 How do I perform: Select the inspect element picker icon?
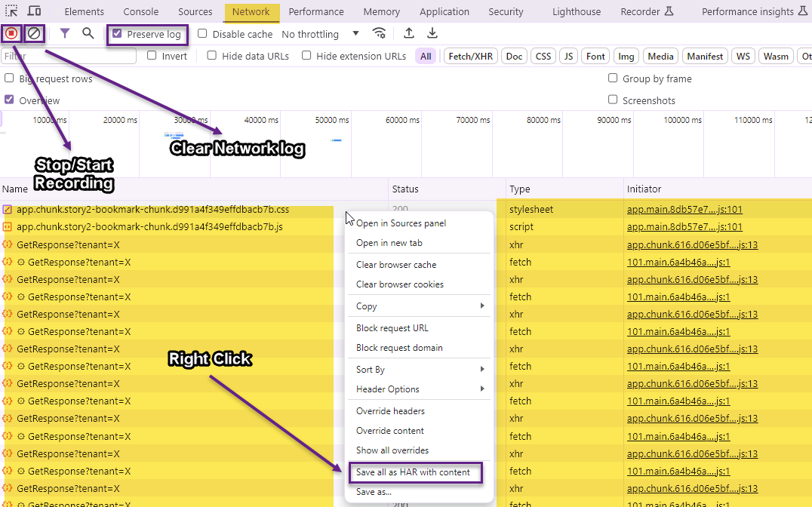[x=11, y=11]
